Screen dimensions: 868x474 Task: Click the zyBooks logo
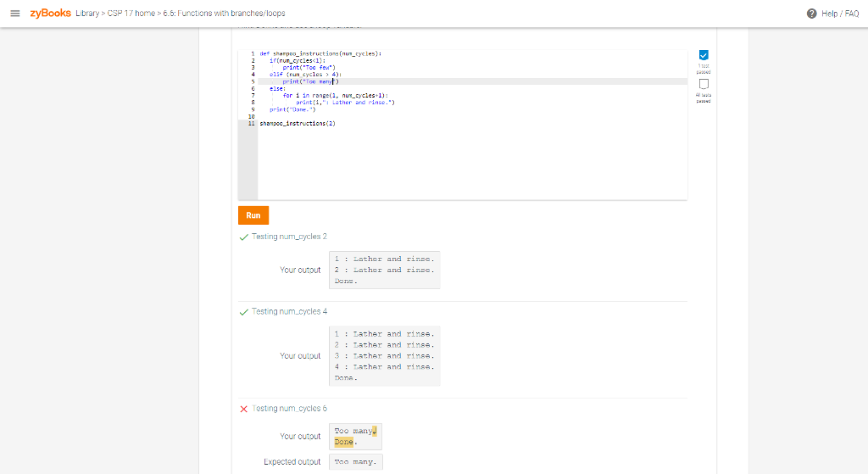tap(50, 13)
